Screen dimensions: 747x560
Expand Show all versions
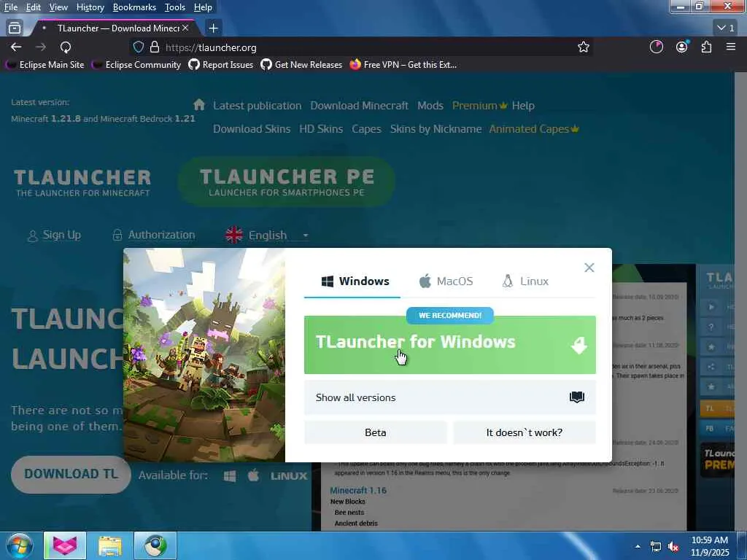point(449,397)
